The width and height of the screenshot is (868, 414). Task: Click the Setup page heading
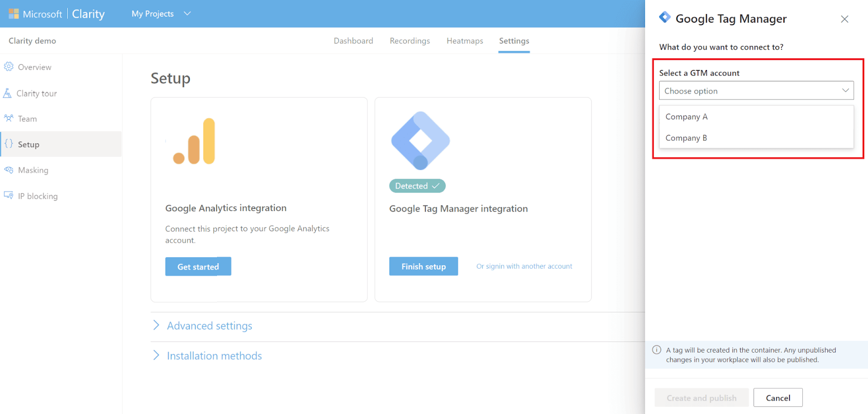pos(170,79)
